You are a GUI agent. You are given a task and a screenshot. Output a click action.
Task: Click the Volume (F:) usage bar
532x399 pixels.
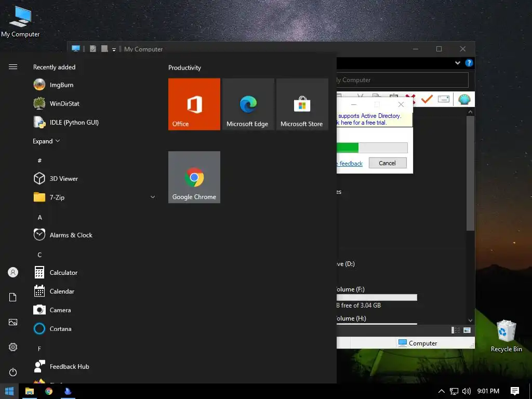click(x=377, y=298)
